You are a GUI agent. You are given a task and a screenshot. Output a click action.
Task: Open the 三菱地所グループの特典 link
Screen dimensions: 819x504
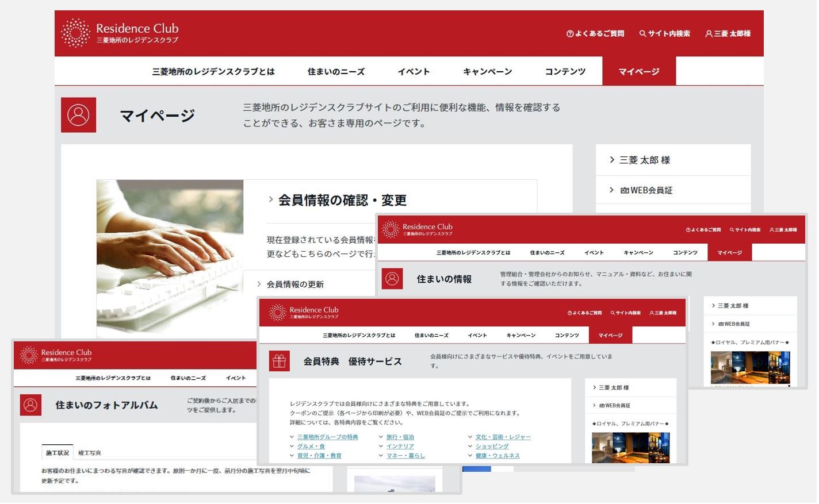coord(327,437)
